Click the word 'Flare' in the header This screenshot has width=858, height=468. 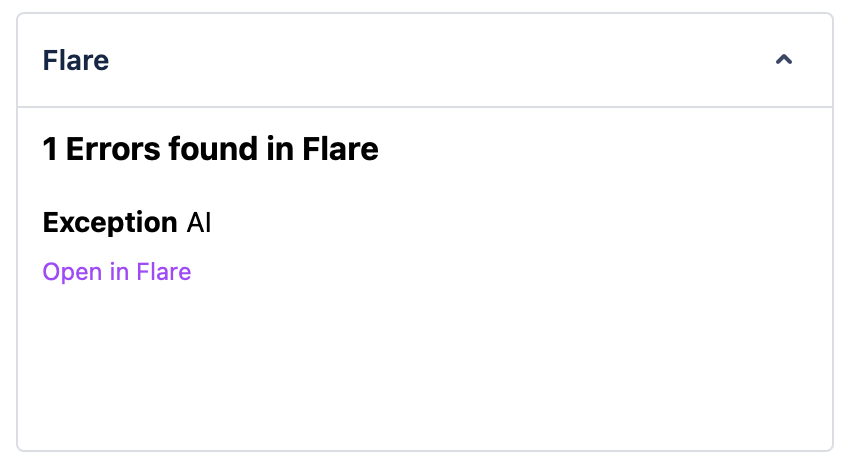click(x=76, y=60)
